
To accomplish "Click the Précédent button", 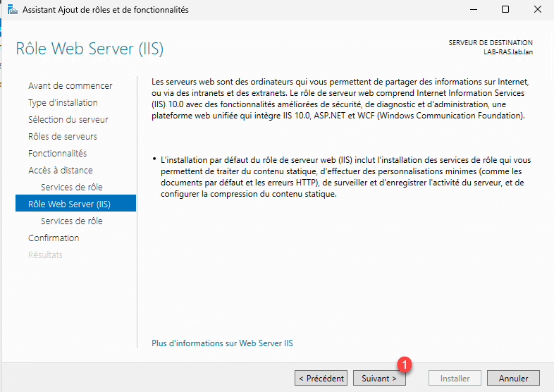I will [321, 379].
